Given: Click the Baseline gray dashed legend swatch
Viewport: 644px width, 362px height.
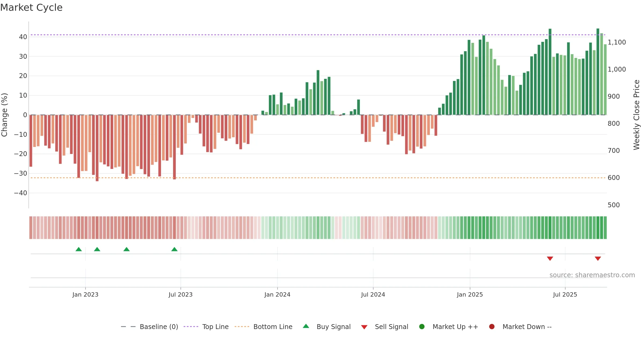Looking at the screenshot, I should click(x=128, y=327).
